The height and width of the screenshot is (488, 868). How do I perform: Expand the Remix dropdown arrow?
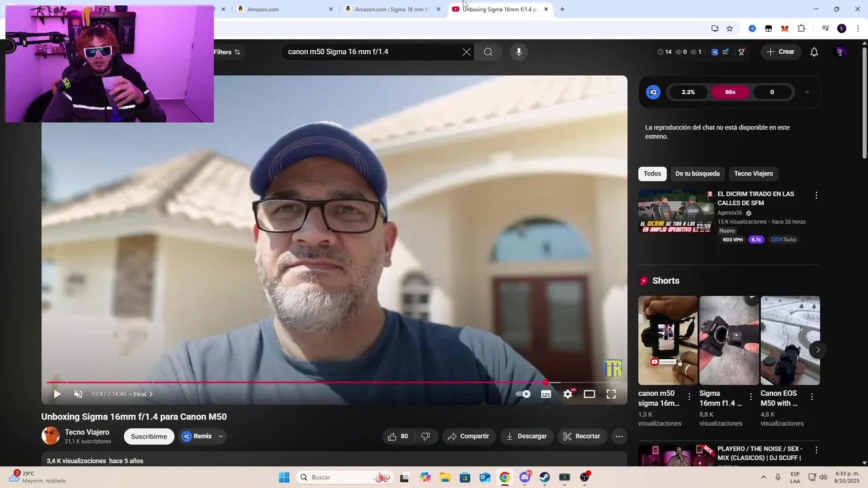click(220, 436)
